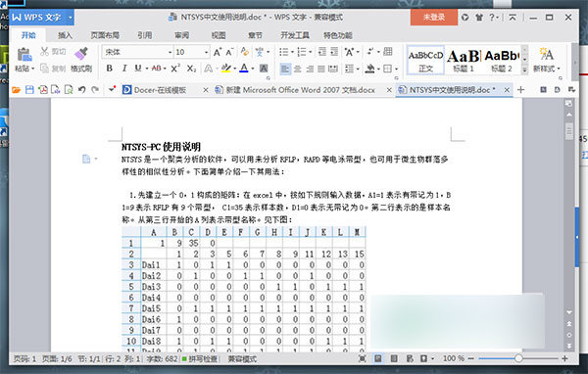
Task: Click the print preview icon
Action: click(x=69, y=90)
